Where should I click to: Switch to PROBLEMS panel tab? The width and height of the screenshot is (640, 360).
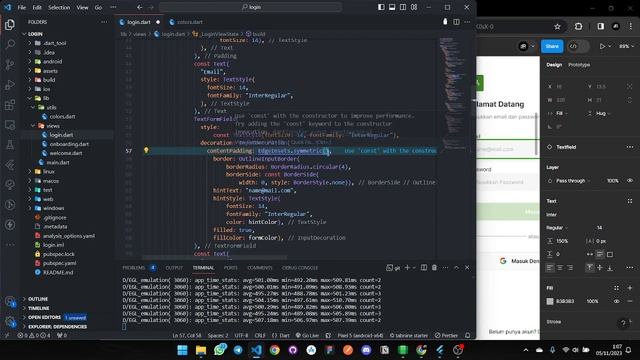pos(133,268)
